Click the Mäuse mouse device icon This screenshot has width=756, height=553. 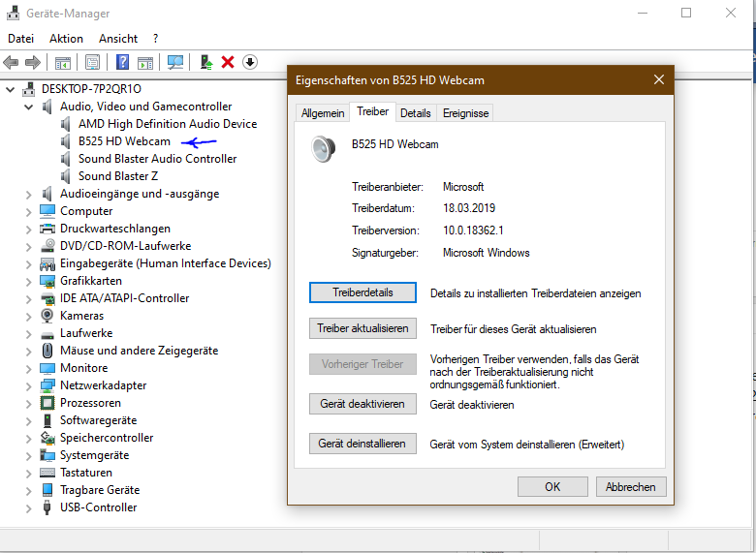coord(47,351)
